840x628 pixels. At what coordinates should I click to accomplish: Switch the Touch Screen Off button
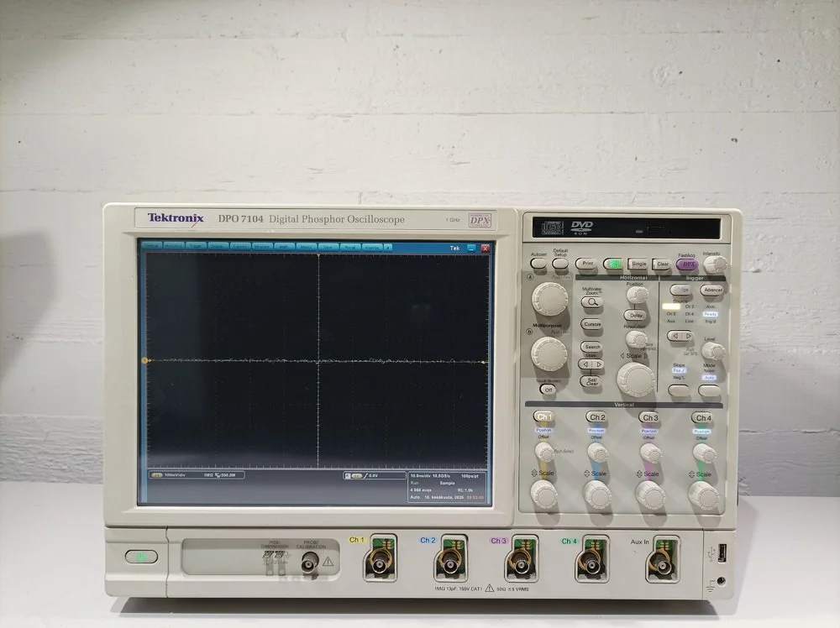click(x=548, y=390)
